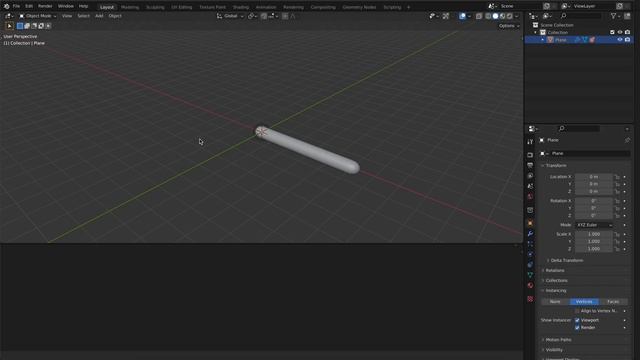Choose the set new selection mode icon
This screenshot has width=640, height=360.
click(20, 26)
